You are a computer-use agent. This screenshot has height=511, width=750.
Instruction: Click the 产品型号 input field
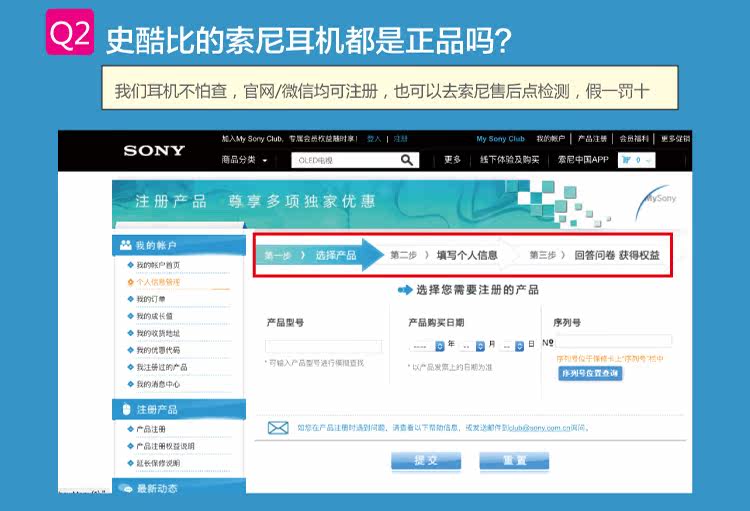[323, 346]
